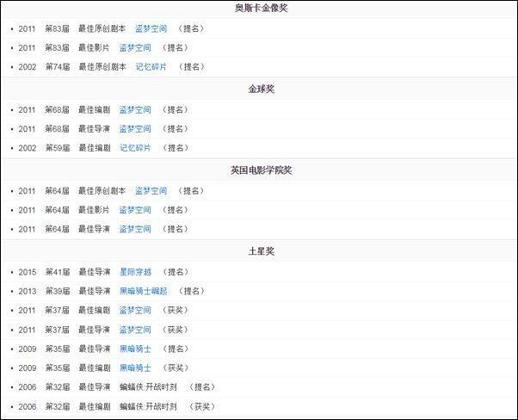
Task: Click （提名） in 星际穿越 row
Action: click(x=176, y=272)
